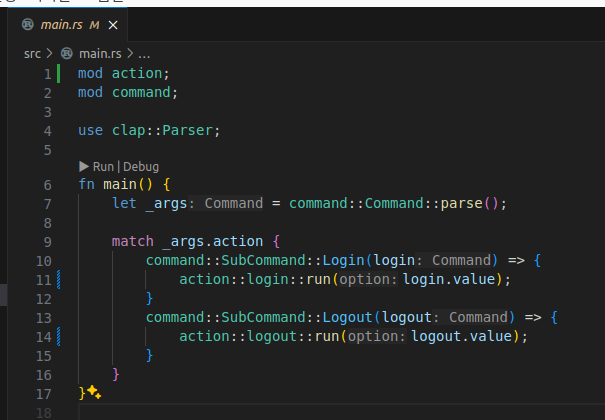Click the Run code lens text above main
Image resolution: width=605 pixels, height=420 pixels.
[x=104, y=167]
